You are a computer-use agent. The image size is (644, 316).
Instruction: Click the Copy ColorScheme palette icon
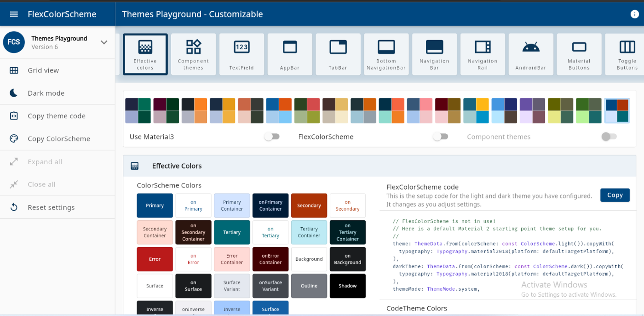click(x=14, y=139)
